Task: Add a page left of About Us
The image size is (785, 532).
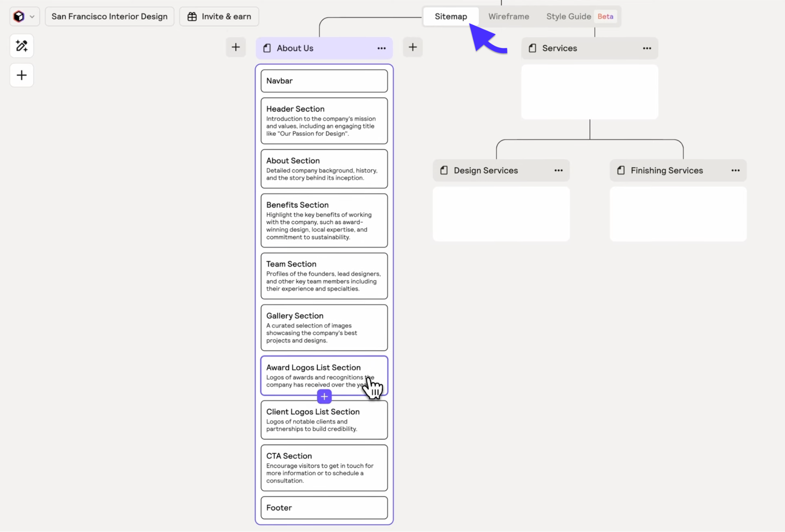Action: pos(236,48)
